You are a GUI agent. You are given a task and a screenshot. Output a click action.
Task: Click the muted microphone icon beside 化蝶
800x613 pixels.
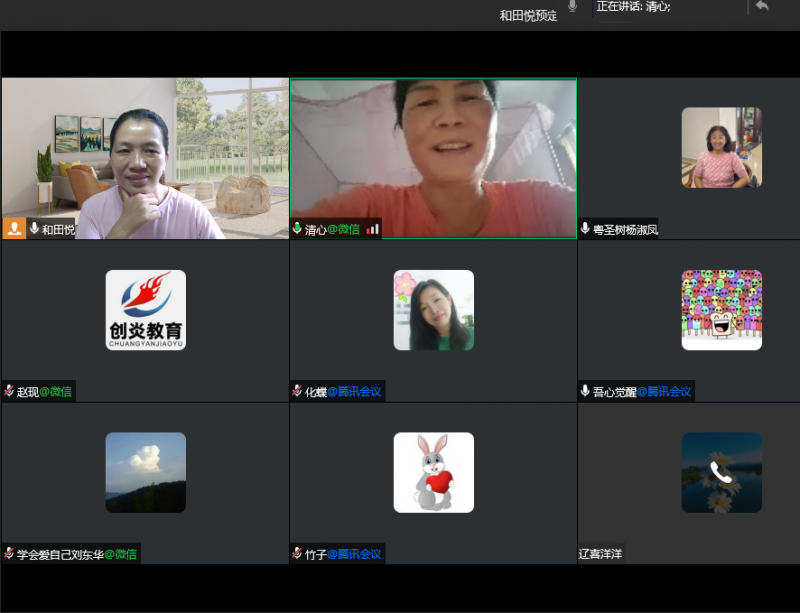pos(297,391)
